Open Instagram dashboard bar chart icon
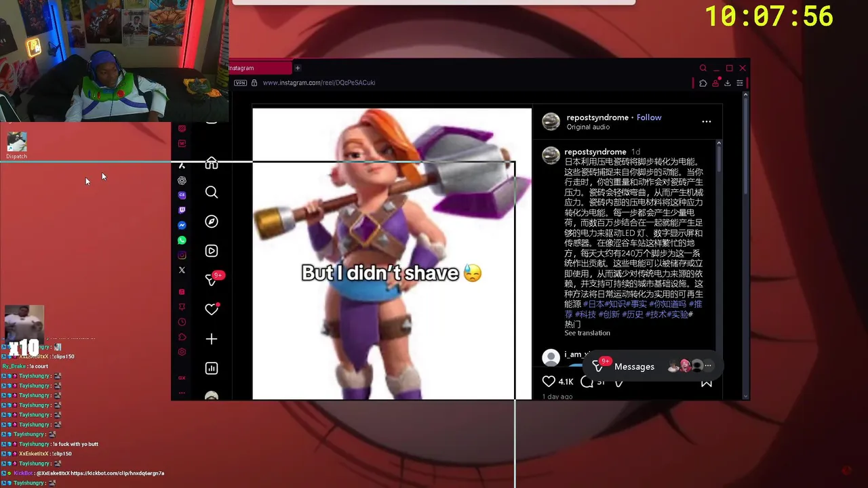 point(212,368)
